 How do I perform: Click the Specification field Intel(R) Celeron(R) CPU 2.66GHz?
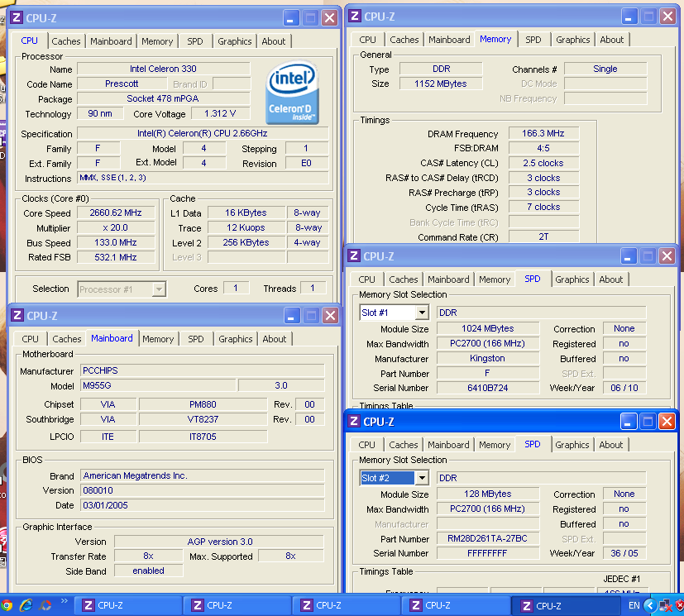203,133
